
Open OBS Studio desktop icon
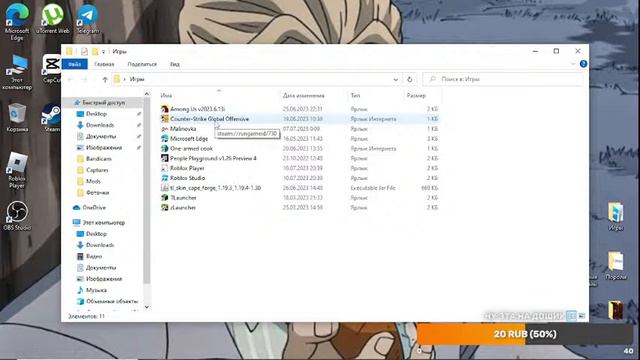pos(17,216)
